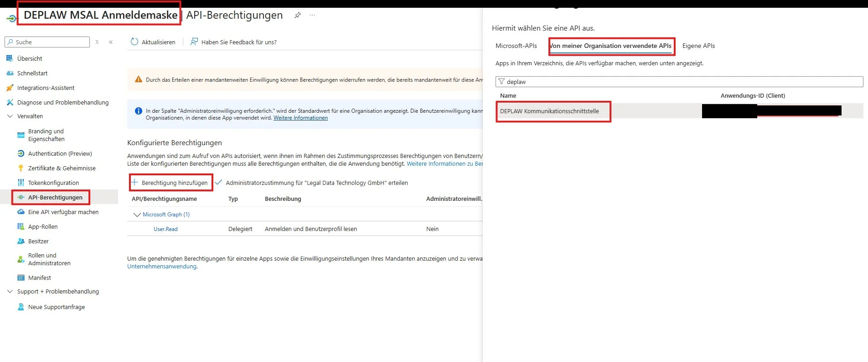Viewport: 868px width, 362px height.
Task: Select DEPLAW Kommunikationsschnittstelle row
Action: (679, 111)
